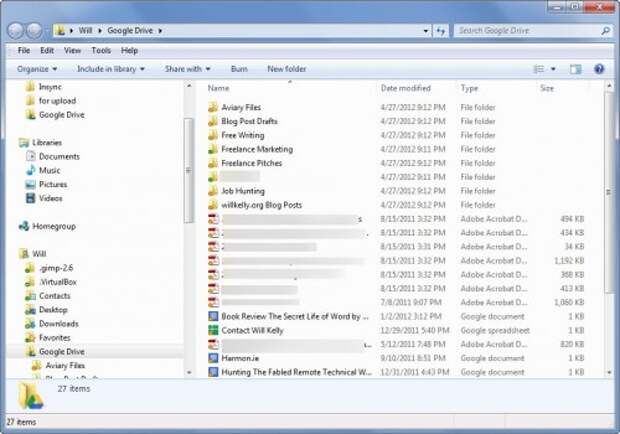Sort by the Size column header
620x434 pixels.
[547, 88]
